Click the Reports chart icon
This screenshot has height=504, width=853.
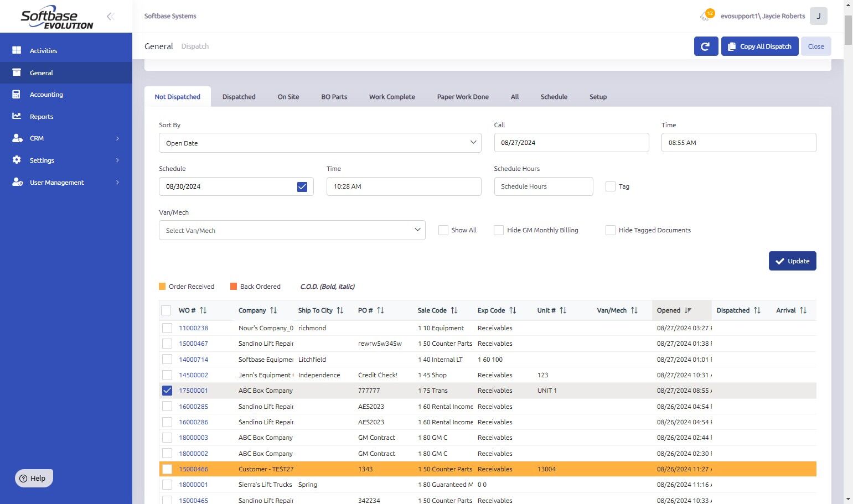[17, 116]
